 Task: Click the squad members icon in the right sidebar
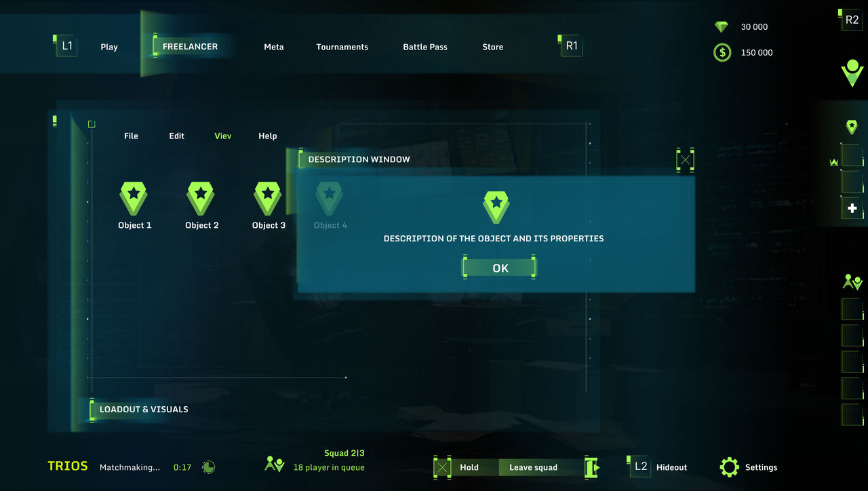pos(852,281)
